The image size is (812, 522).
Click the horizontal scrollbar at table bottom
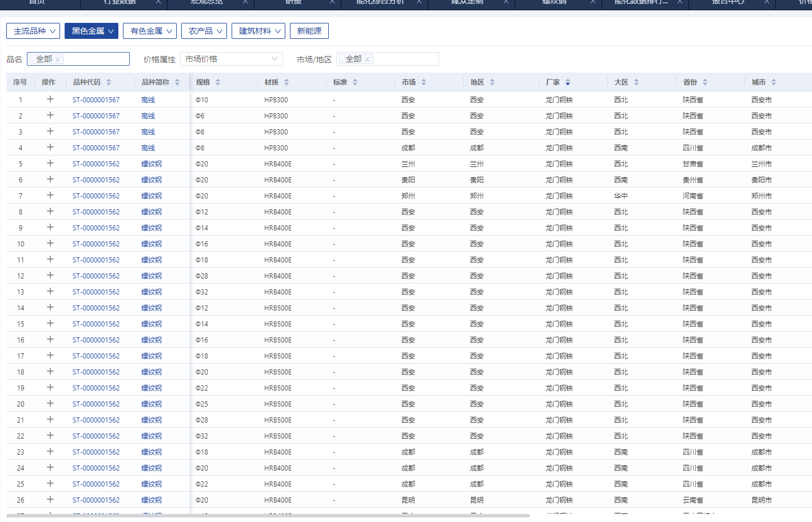point(268,516)
